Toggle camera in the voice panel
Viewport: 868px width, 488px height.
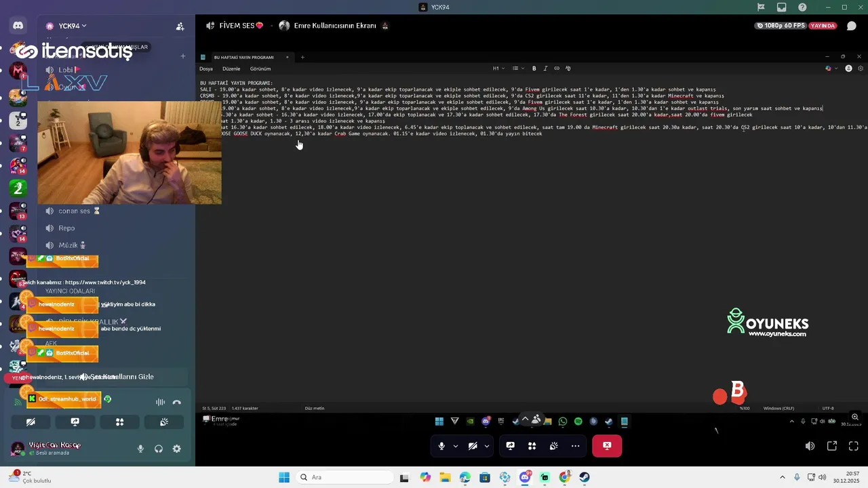[x=31, y=422]
